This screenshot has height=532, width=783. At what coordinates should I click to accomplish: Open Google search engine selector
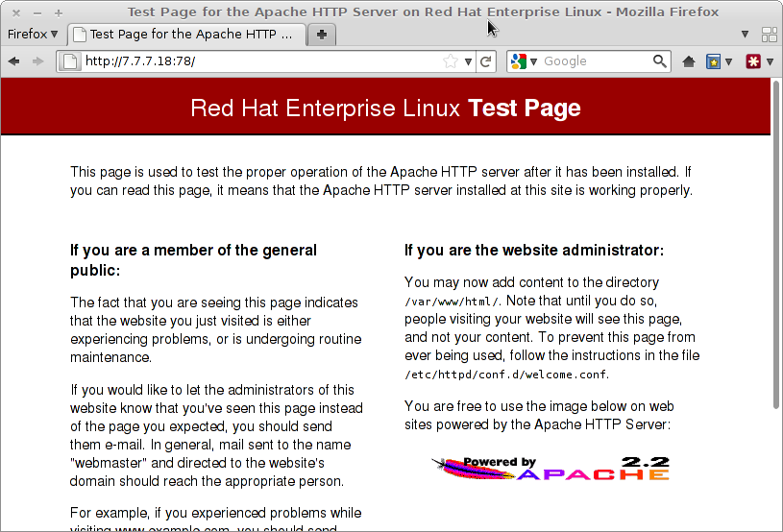(x=524, y=61)
